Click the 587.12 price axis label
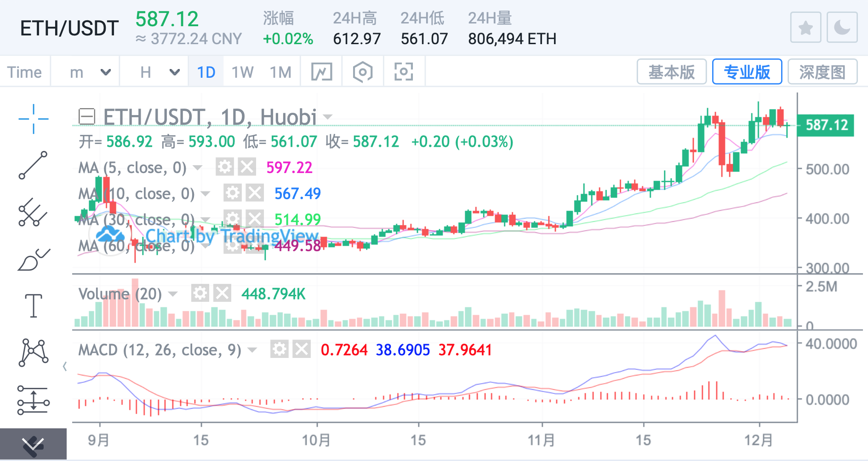Viewport: 868px width, 461px height. pos(826,125)
